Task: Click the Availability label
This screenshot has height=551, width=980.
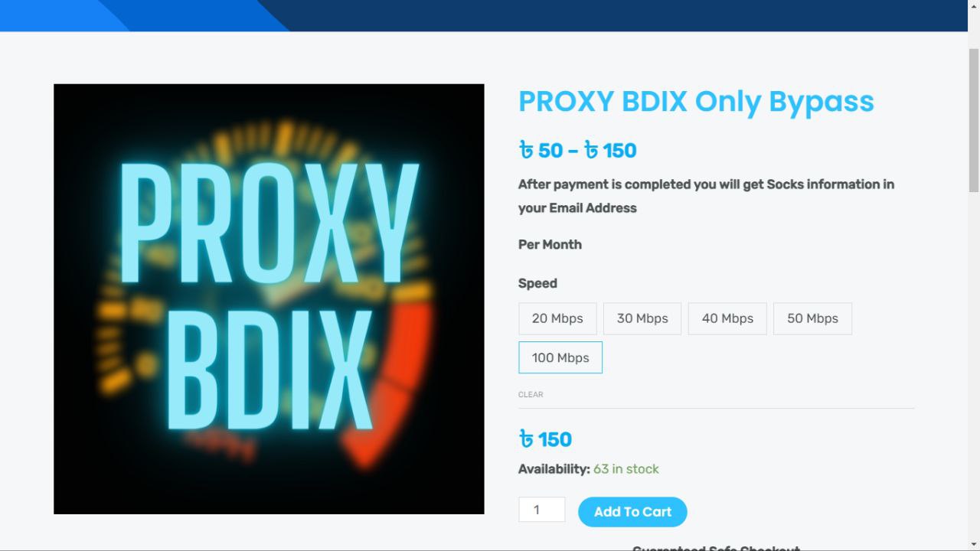Action: click(554, 469)
